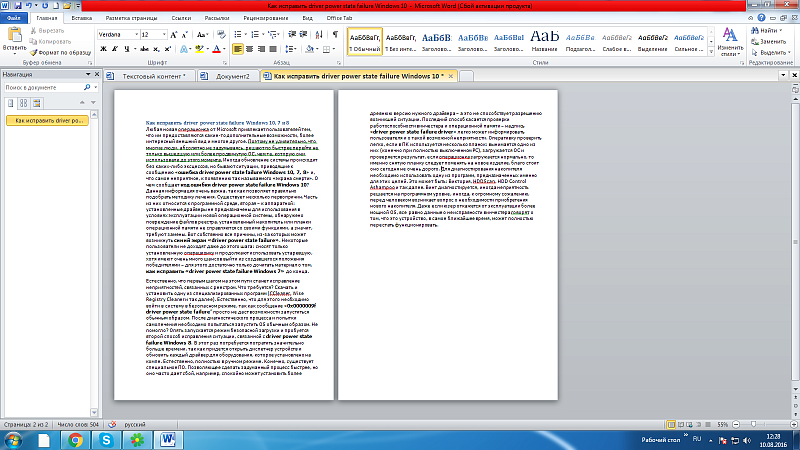Apply the Название title style
800x450 pixels.
(x=544, y=41)
